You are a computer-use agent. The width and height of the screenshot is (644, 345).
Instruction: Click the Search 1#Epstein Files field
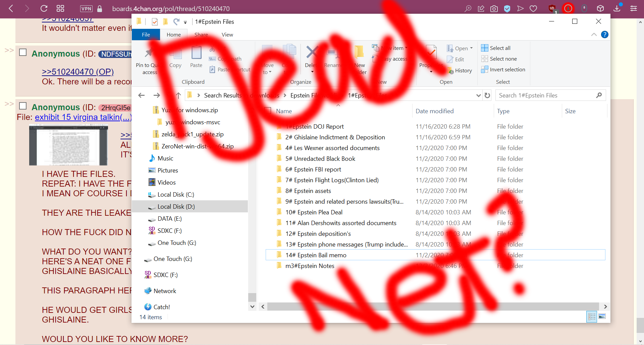[x=551, y=95]
